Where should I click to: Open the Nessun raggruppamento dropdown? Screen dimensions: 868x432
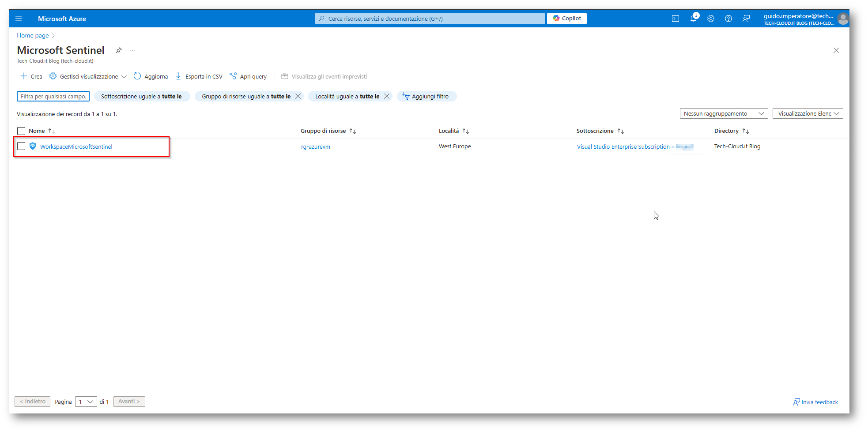click(x=724, y=113)
